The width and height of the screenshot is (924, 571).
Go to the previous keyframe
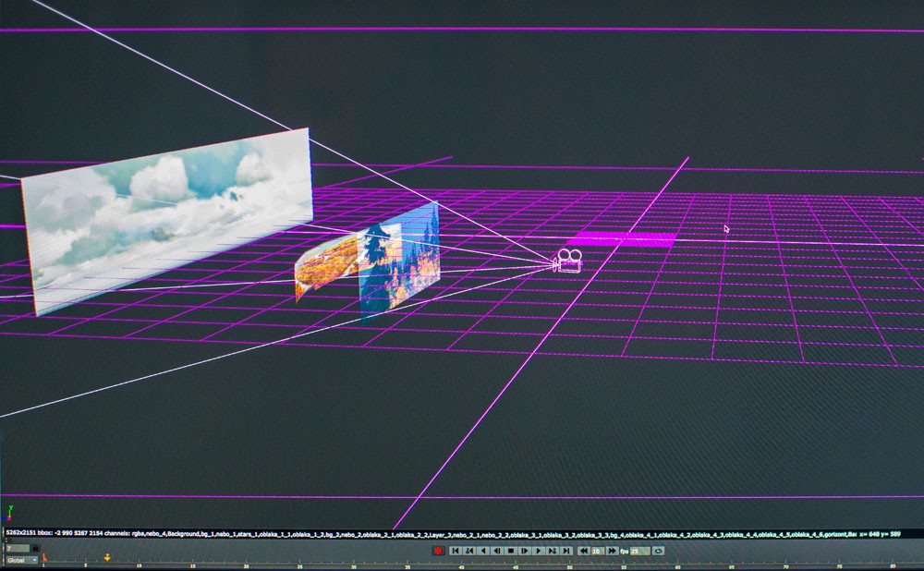tap(469, 551)
